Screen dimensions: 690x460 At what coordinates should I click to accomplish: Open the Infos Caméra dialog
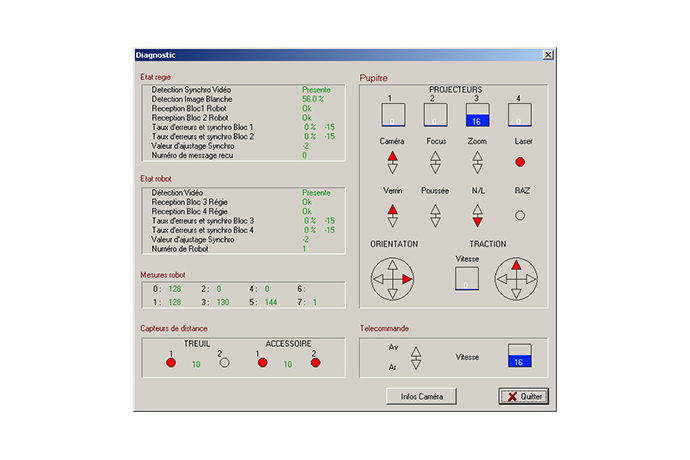point(422,396)
